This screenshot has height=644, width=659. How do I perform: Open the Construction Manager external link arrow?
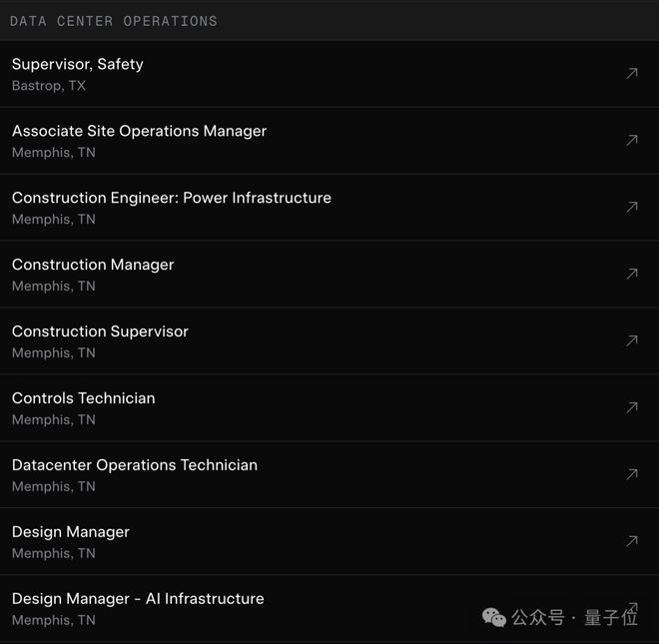(x=631, y=275)
